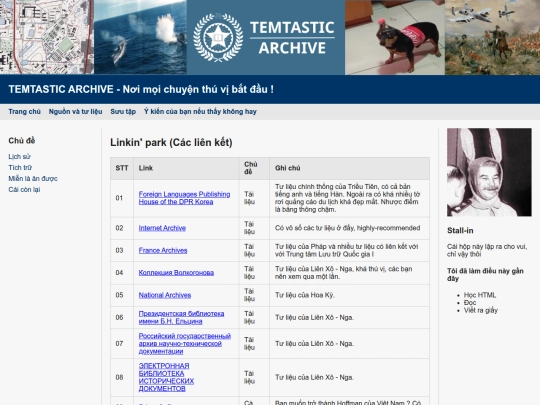Open the Президентская библиотека link

point(181,318)
